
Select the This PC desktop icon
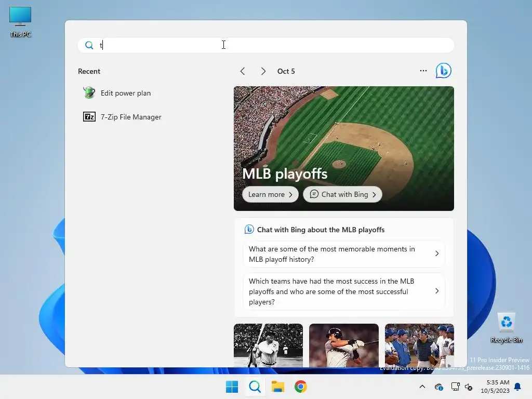pos(20,22)
